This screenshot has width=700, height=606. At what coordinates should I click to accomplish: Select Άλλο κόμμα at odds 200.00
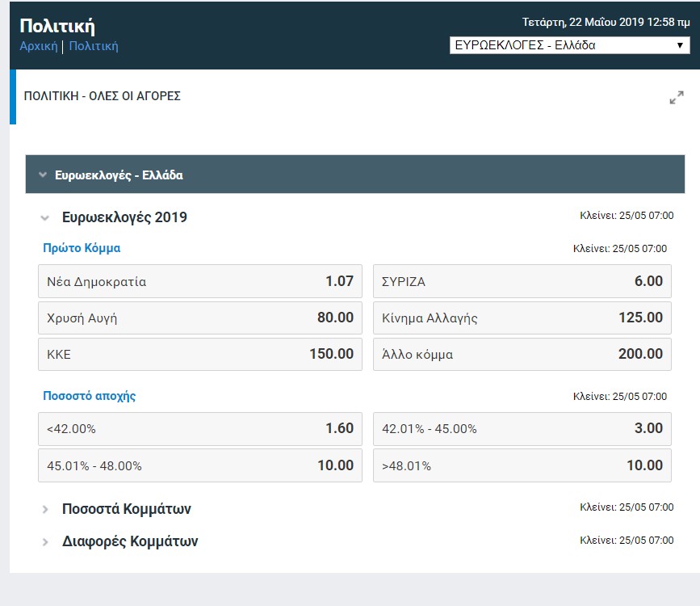[522, 354]
